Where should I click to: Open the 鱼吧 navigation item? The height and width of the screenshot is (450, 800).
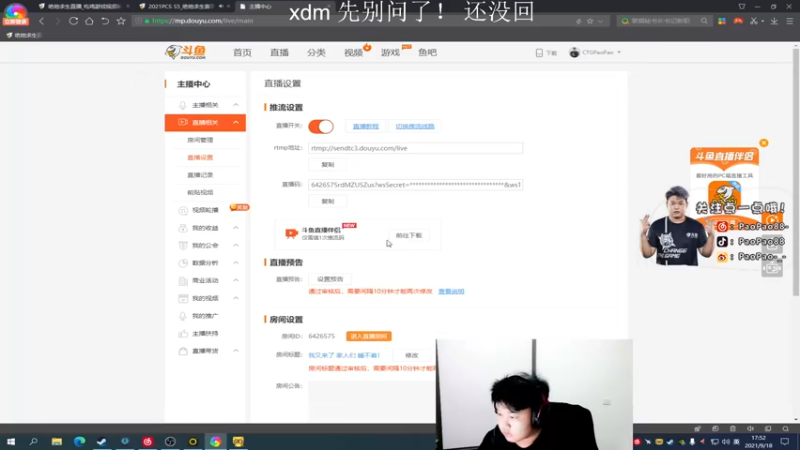point(427,53)
